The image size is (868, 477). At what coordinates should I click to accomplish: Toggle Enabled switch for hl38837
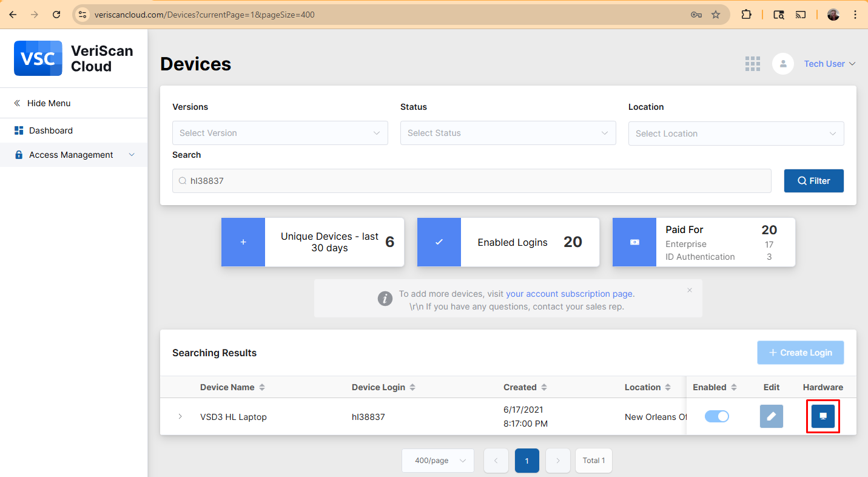717,416
